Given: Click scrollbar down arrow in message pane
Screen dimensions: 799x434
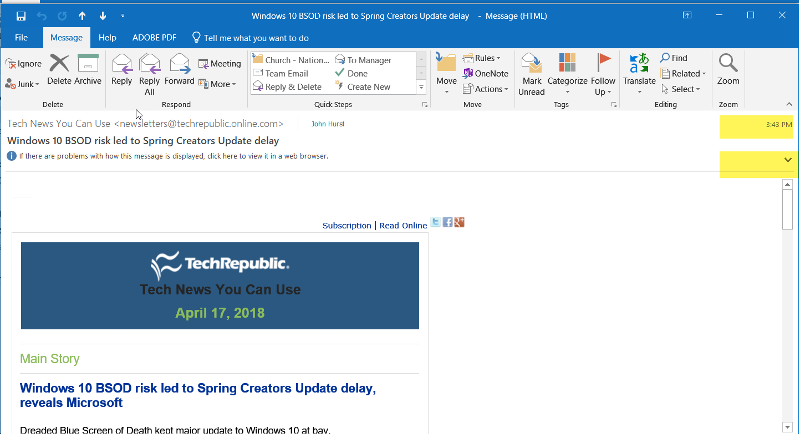Looking at the screenshot, I should pos(787,427).
